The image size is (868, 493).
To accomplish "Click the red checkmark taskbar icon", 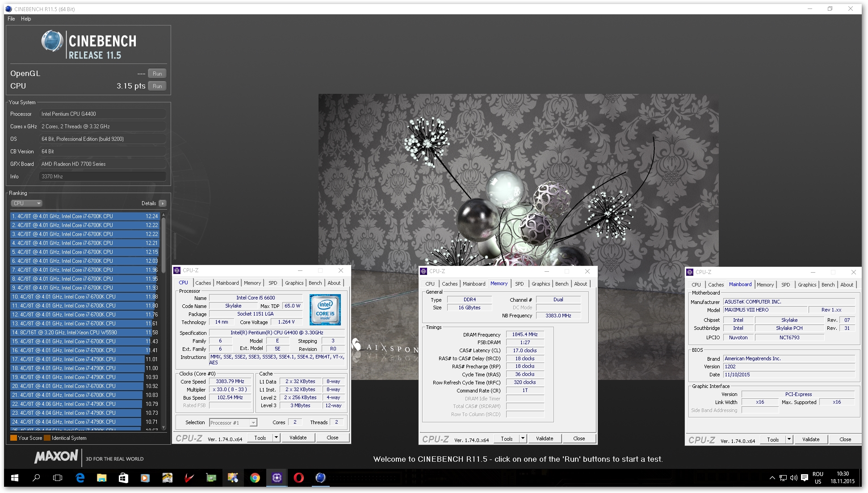I will coord(189,478).
